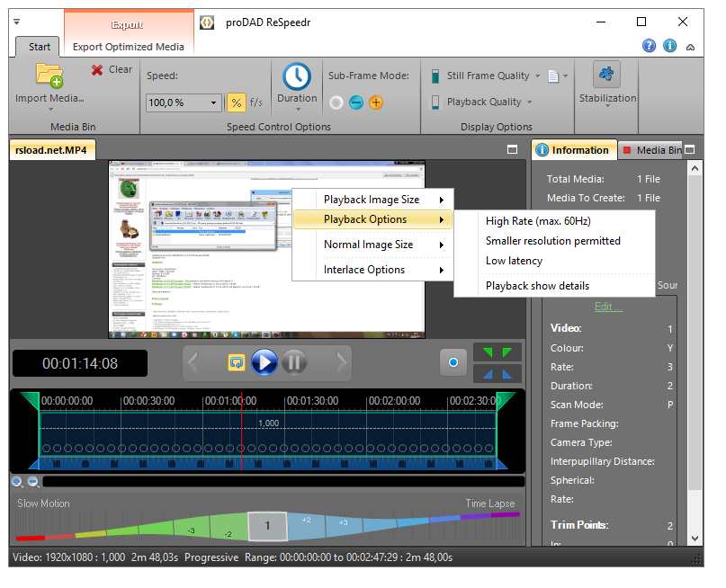Click the Stabilization icon

606,74
